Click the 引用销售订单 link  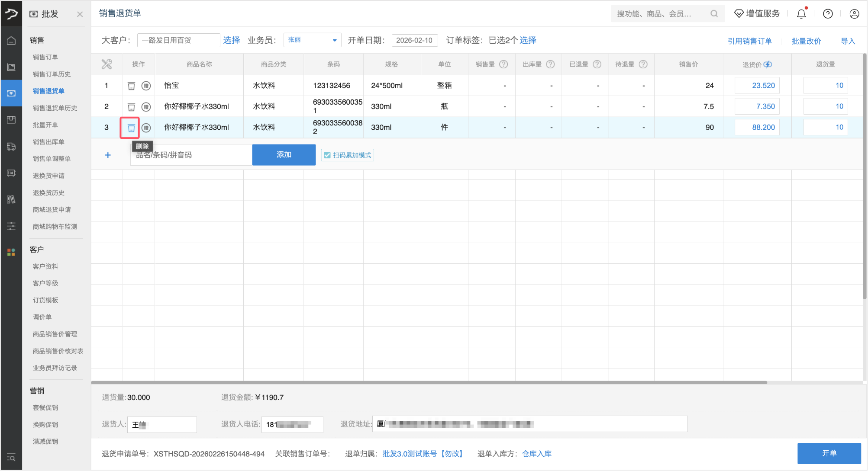coord(749,41)
